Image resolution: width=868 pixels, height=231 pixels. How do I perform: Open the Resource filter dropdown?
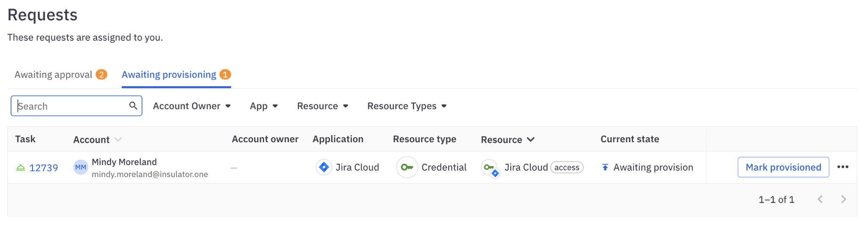pos(322,106)
